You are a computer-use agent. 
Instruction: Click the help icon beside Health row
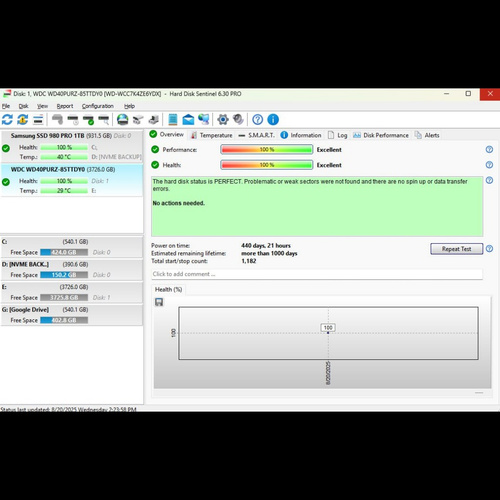pos(489,165)
